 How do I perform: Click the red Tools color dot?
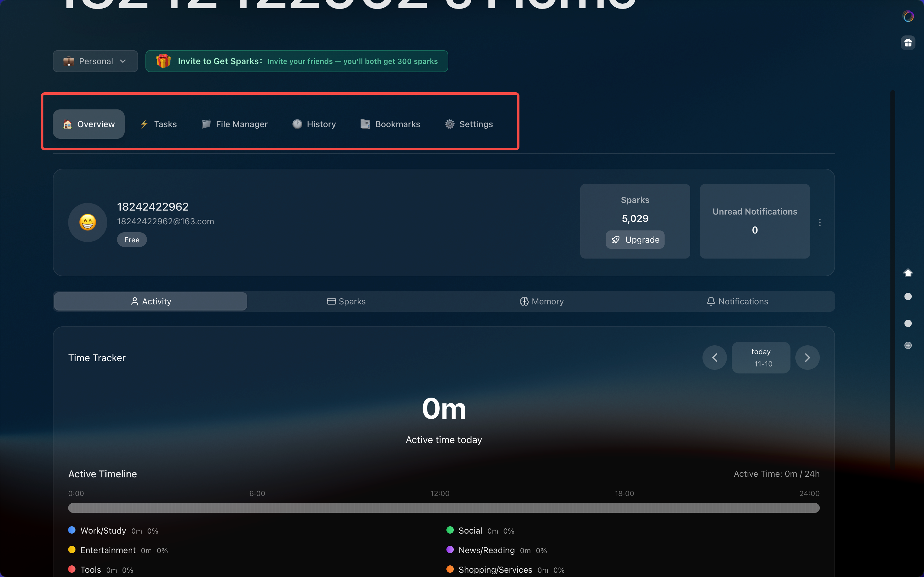pyautogui.click(x=72, y=569)
